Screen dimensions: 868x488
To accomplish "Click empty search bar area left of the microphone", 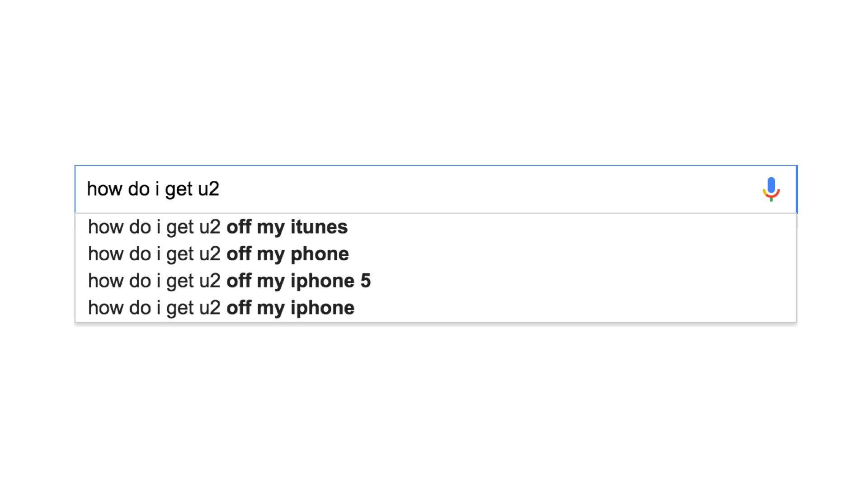I will (488, 189).
